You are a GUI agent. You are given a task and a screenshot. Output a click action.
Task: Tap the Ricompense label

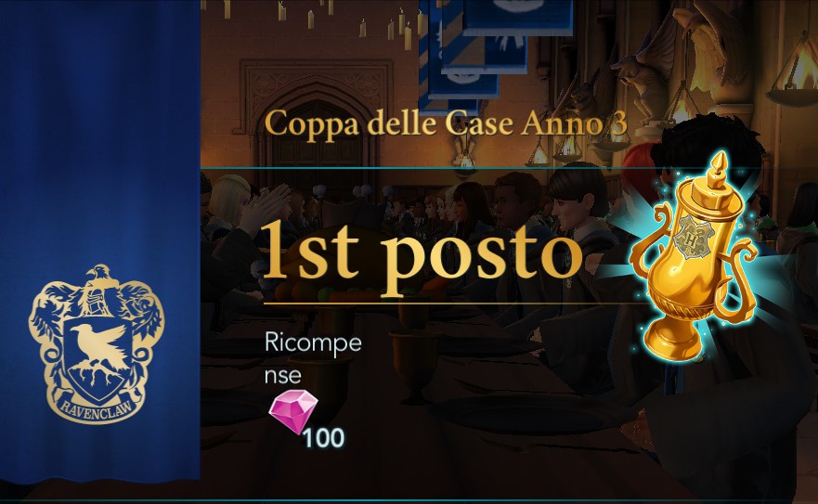coord(313,358)
